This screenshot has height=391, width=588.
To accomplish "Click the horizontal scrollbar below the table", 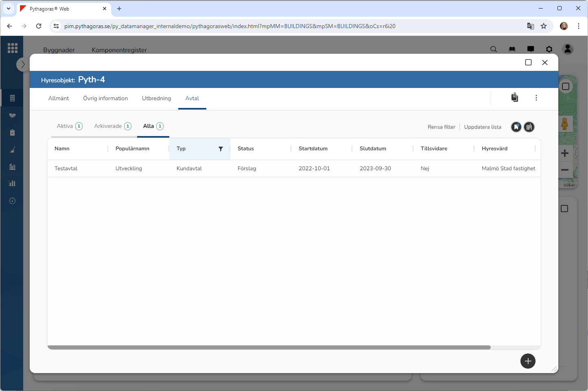I will coord(269,347).
